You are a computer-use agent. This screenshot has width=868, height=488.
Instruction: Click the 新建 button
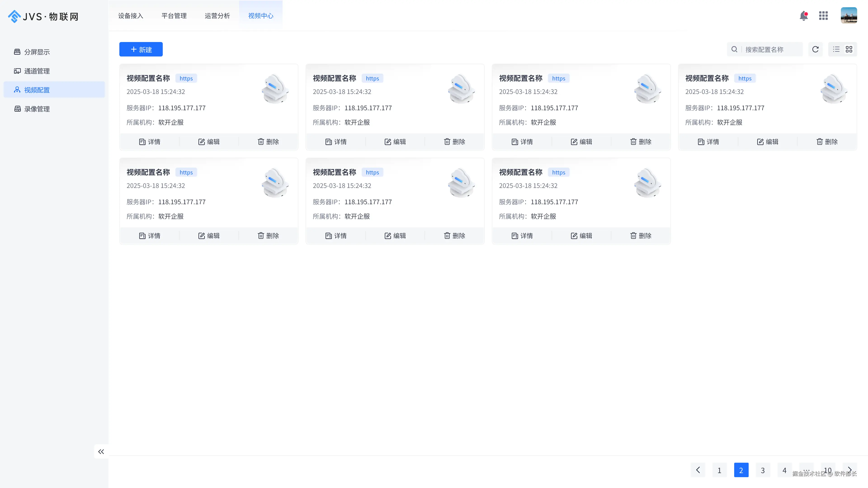click(141, 49)
